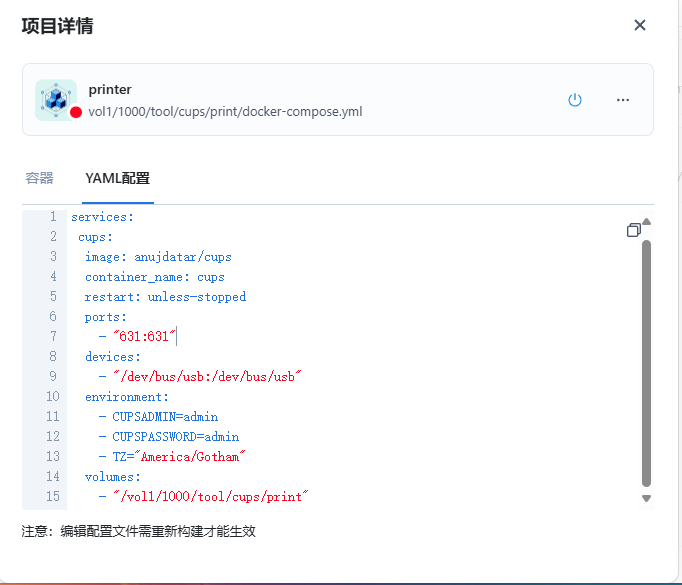Click the CUPSADMIN=admin line
682x585 pixels.
[158, 417]
